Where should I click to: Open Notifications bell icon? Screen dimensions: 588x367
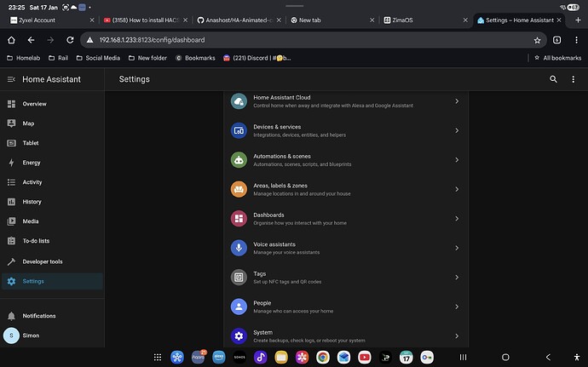[x=12, y=316]
